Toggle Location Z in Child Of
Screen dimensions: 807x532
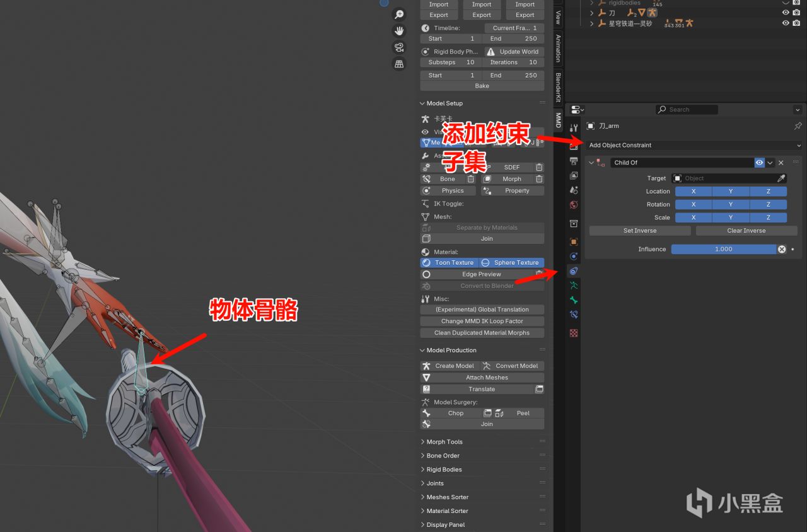point(769,192)
